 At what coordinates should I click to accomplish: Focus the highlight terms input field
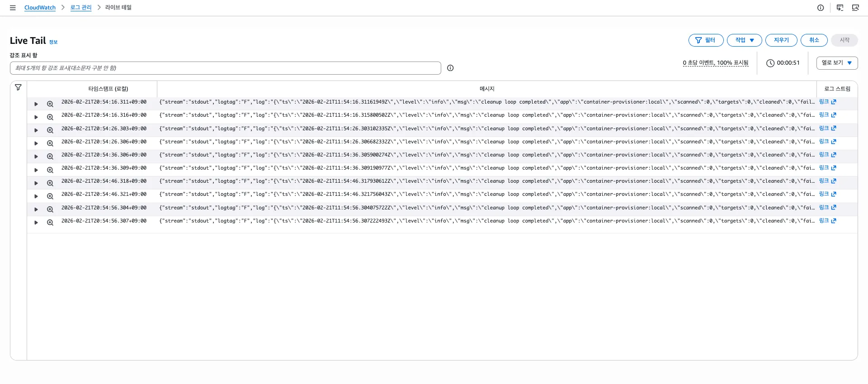click(x=225, y=68)
